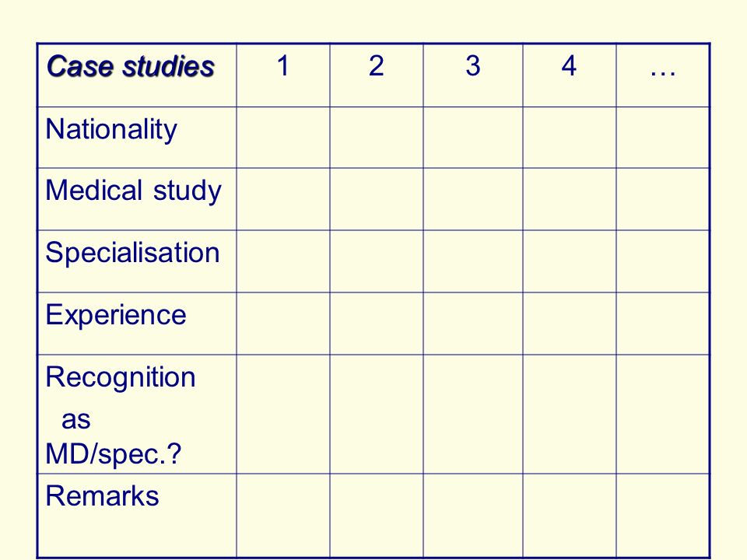Select the Nationality cell for case 4
747x560 pixels.
tap(570, 137)
